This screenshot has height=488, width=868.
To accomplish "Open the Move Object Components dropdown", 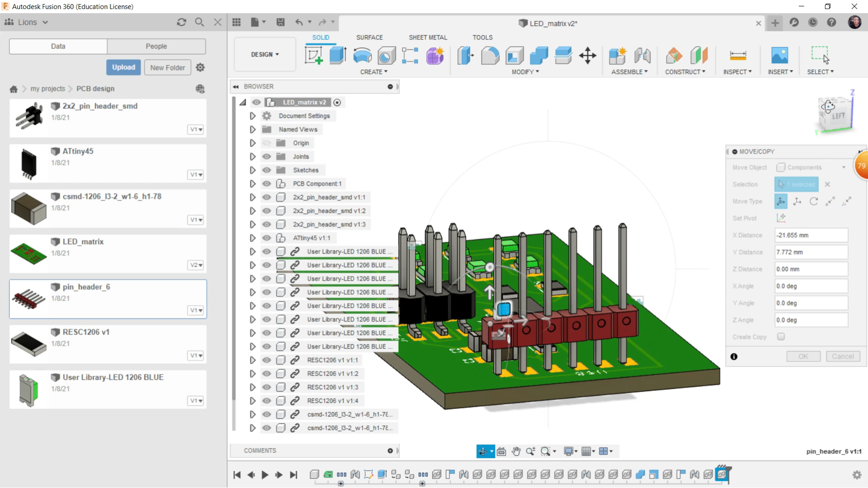I will [x=843, y=167].
